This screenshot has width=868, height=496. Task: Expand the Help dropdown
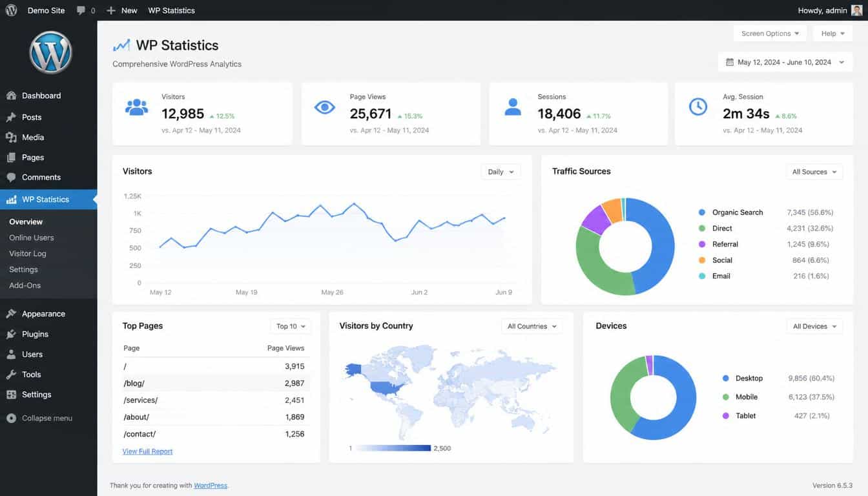(x=833, y=34)
